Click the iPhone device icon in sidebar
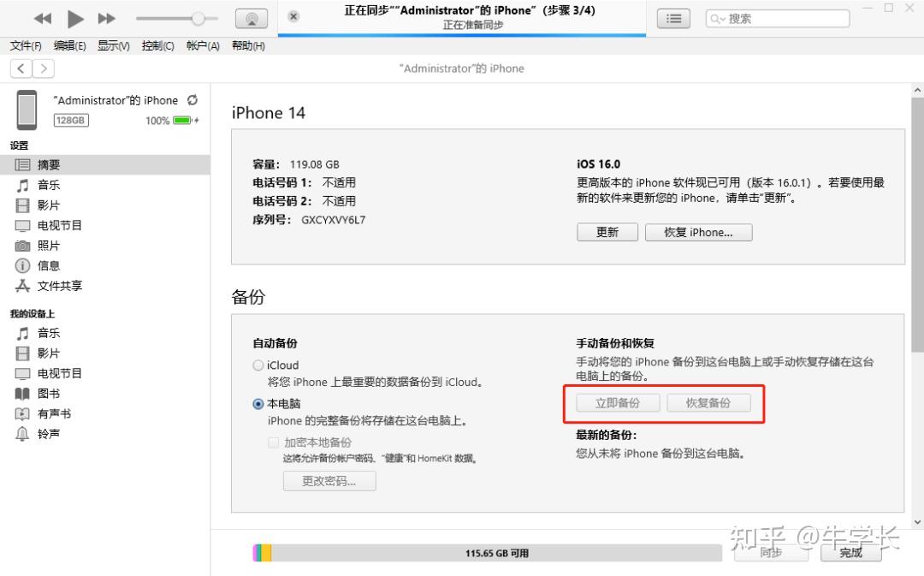The height and width of the screenshot is (576, 924). click(x=27, y=110)
